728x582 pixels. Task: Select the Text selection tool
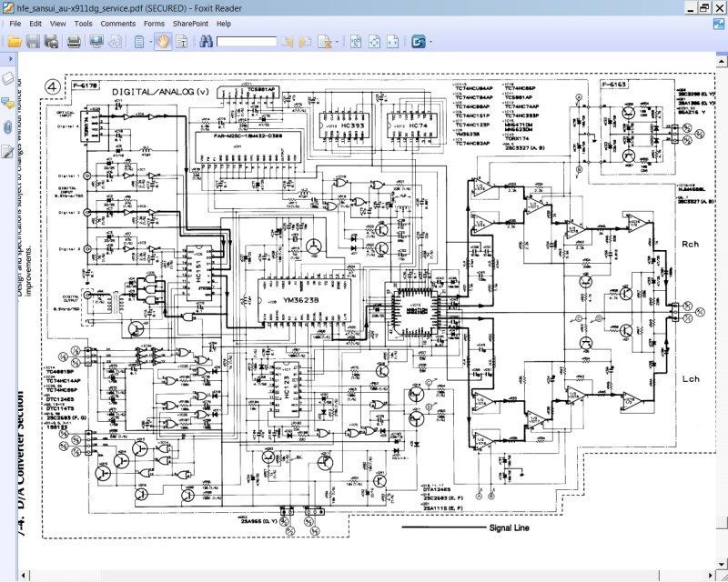click(x=181, y=42)
